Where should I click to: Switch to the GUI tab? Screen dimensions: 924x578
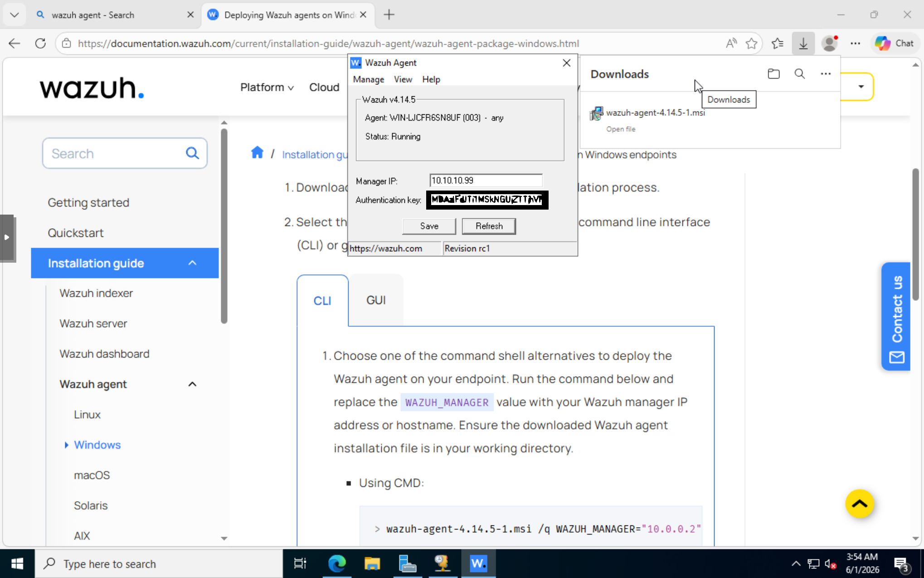[376, 300]
